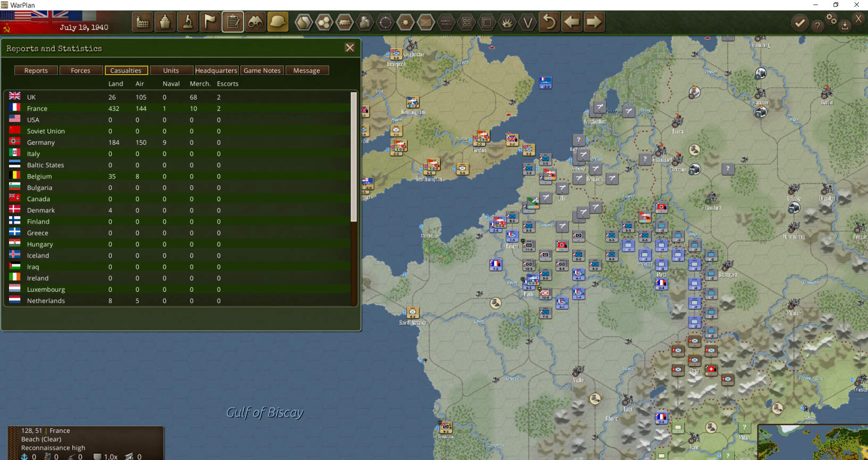Screen dimensions: 868x460
Task: Click the Stuttgart city label on map
Action: [x=728, y=275]
